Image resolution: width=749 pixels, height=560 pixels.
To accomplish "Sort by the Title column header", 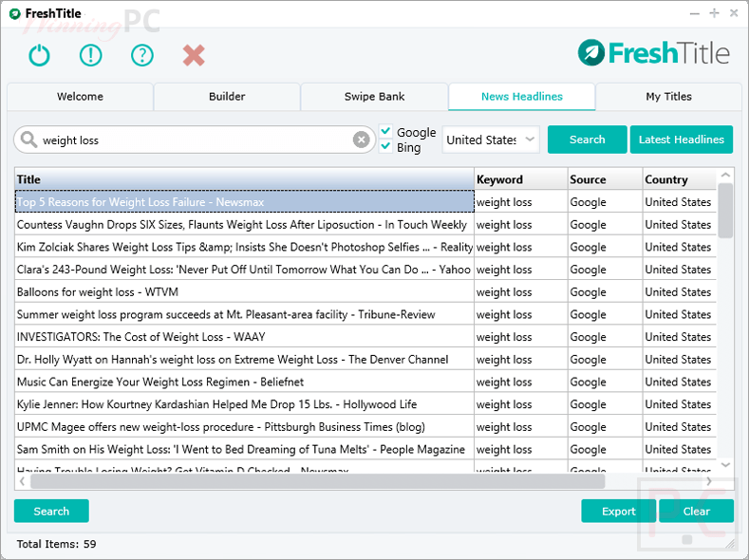I will point(245,179).
